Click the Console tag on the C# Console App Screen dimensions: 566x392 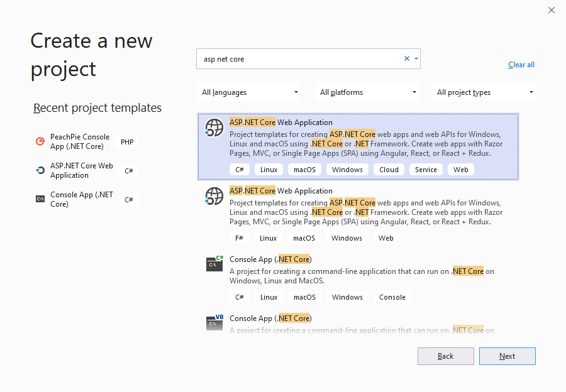click(x=392, y=297)
